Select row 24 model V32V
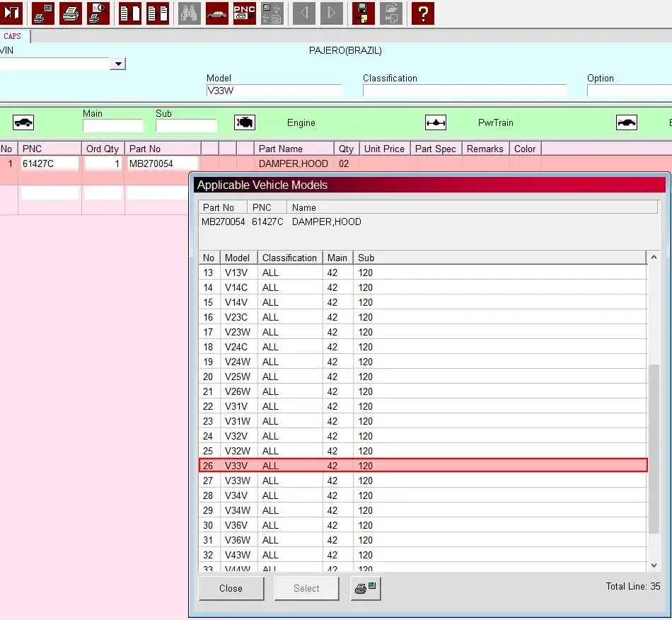Screen dimensions: 672x620 click(422, 436)
